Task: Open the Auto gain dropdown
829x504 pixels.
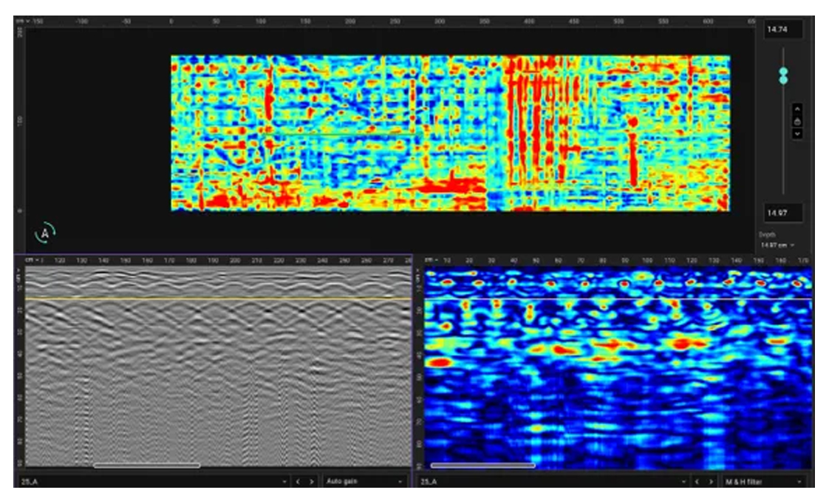Action: point(365,482)
